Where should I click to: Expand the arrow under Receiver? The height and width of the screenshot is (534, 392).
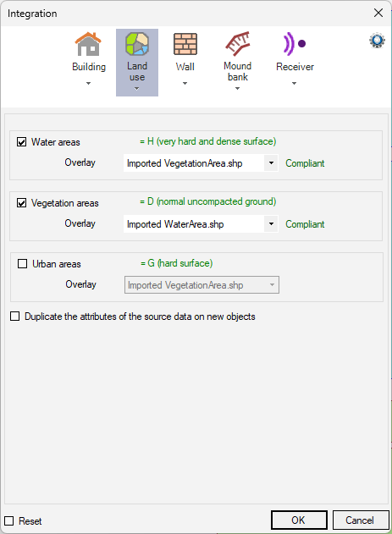pyautogui.click(x=295, y=84)
